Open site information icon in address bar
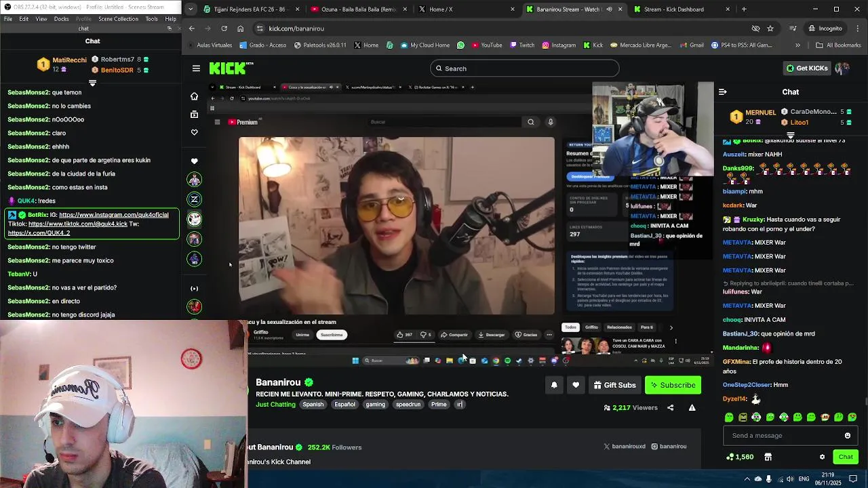The width and height of the screenshot is (868, 488). [x=260, y=28]
